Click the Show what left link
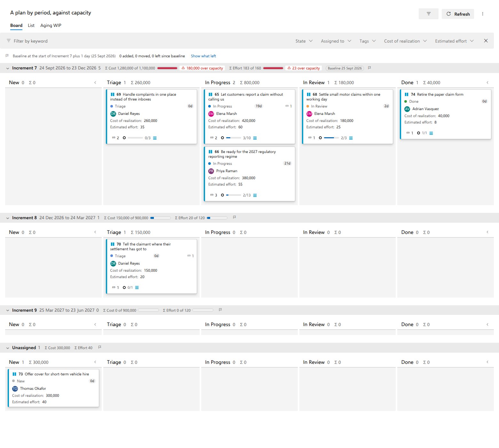Viewport: 499px width, 448px height. 203,56
